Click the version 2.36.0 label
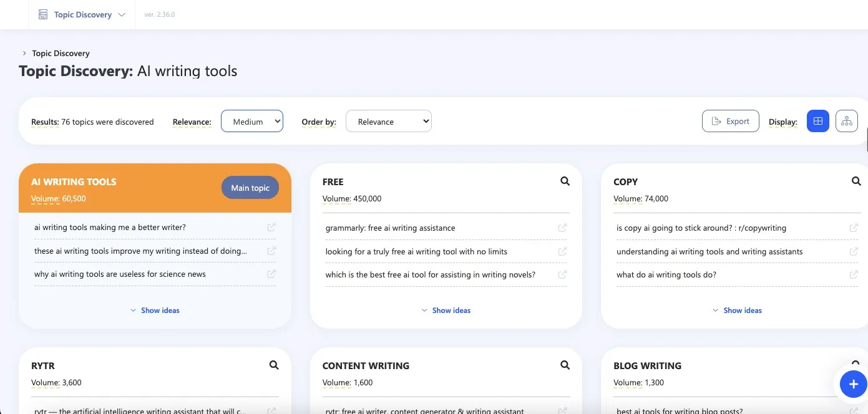Viewport: 868px width, 414px height. [160, 14]
